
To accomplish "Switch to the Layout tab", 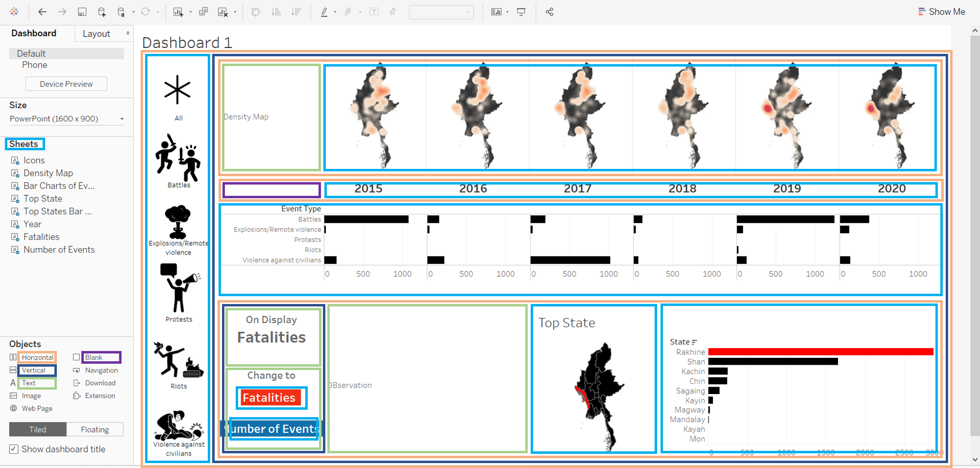I will [96, 34].
